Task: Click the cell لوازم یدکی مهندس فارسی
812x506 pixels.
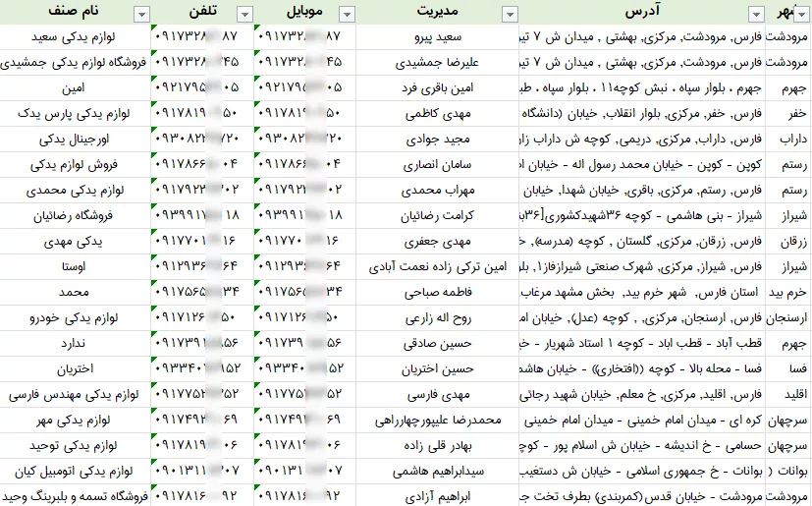Action: (75, 394)
